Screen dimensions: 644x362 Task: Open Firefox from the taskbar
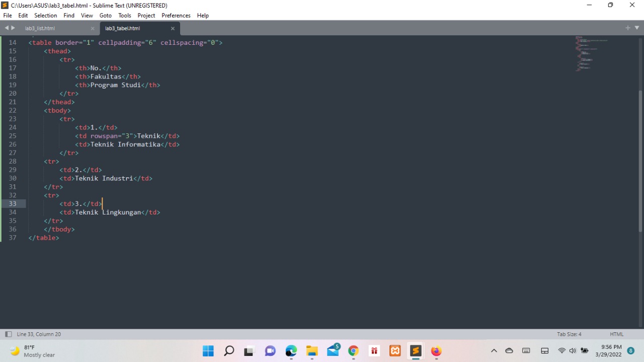click(436, 351)
